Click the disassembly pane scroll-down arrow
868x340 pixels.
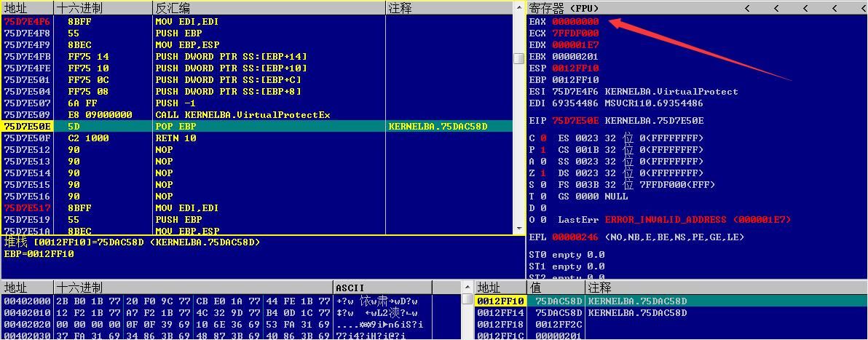(x=518, y=228)
